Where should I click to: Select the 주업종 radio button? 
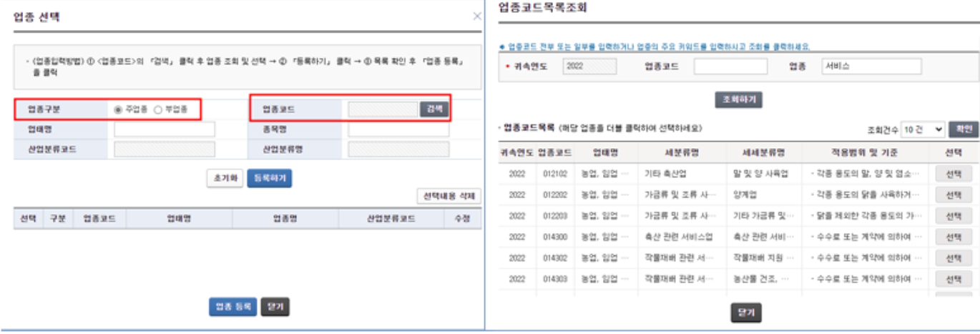coord(118,109)
